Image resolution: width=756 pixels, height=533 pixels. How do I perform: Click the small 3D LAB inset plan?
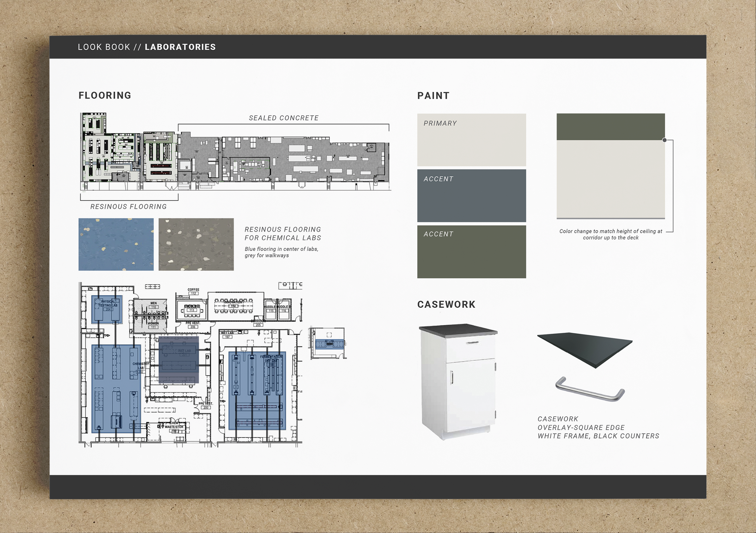(327, 343)
